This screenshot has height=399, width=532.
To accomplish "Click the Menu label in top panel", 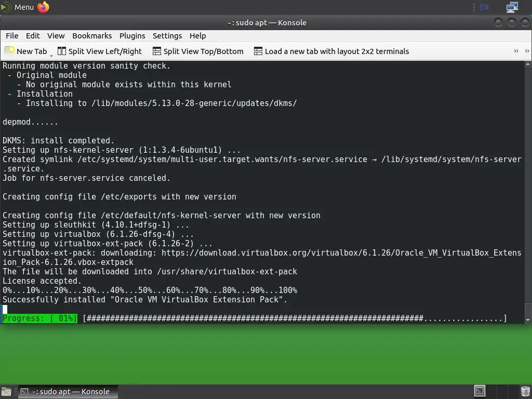I will click(x=24, y=7).
